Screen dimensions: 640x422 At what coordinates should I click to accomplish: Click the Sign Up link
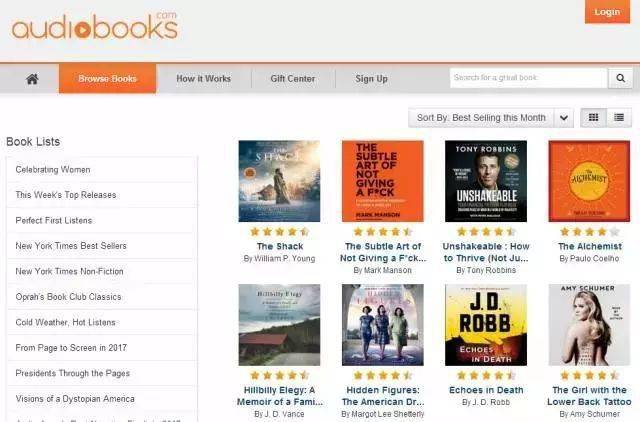tap(371, 78)
